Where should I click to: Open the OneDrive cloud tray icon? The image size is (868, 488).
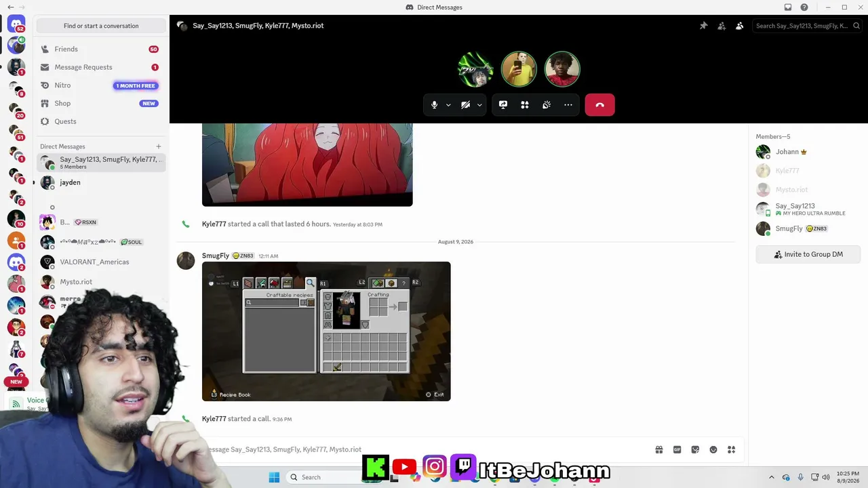coord(786,477)
